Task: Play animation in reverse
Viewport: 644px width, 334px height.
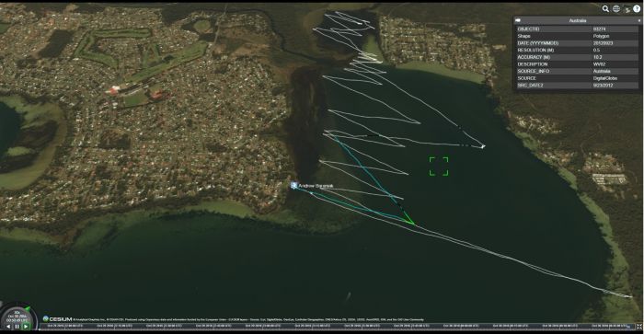Action: click(7, 327)
